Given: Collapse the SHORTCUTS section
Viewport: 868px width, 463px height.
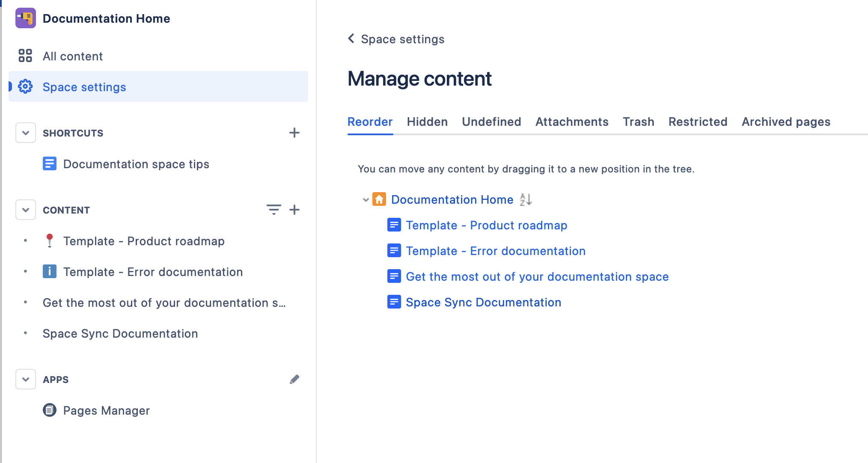Looking at the screenshot, I should point(25,133).
